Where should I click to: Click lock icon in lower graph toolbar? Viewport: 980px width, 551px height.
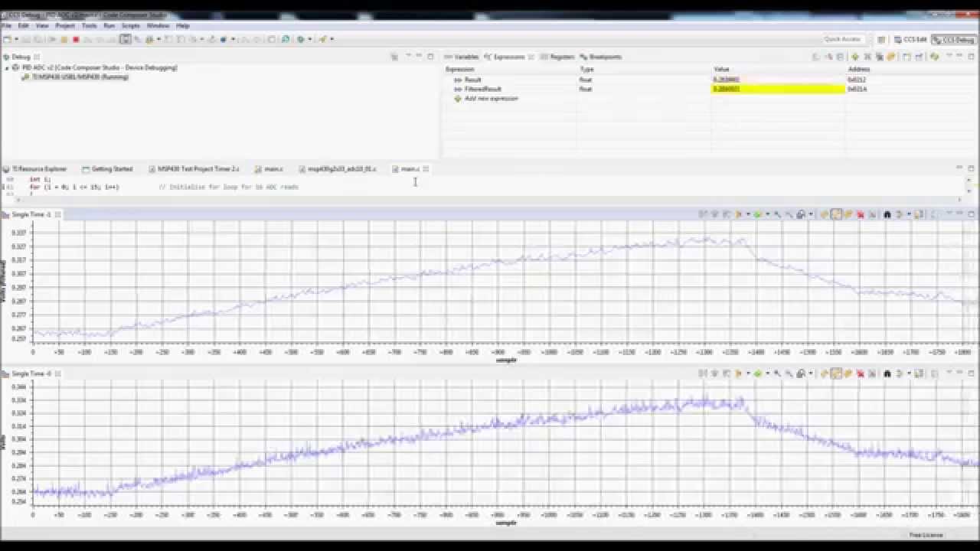[800, 373]
